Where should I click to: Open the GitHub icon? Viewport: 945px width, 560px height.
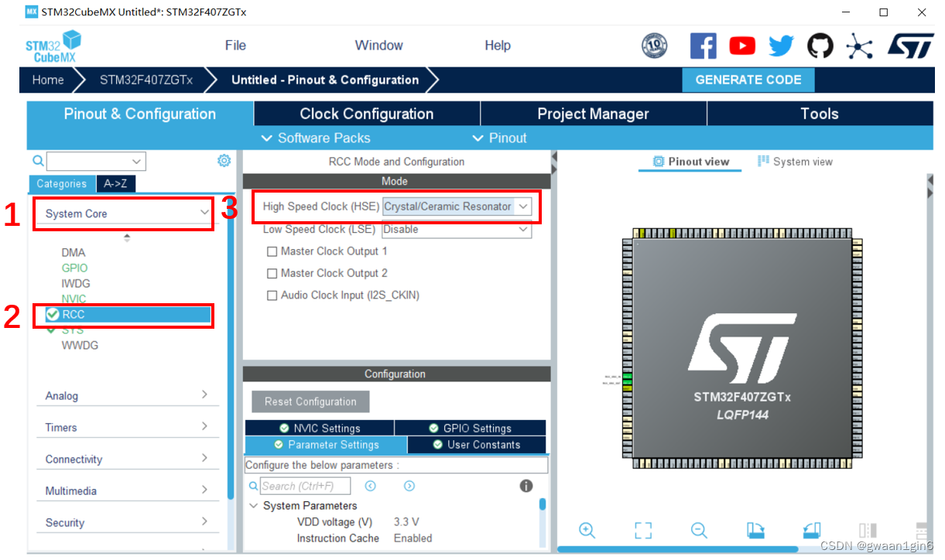(x=820, y=46)
